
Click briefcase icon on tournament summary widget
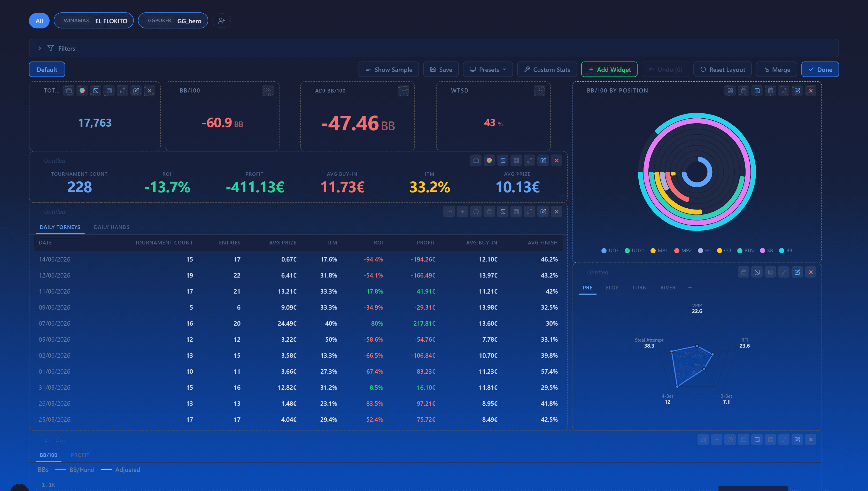point(476,160)
